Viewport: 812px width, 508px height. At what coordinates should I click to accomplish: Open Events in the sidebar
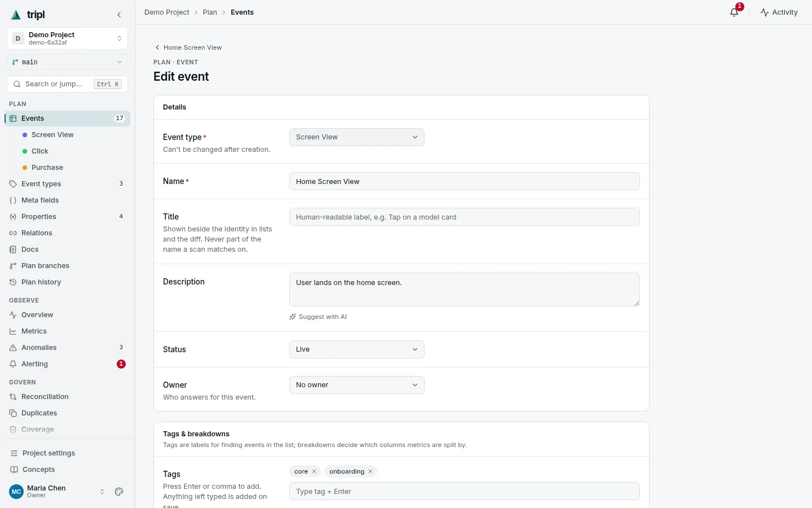(x=67, y=119)
